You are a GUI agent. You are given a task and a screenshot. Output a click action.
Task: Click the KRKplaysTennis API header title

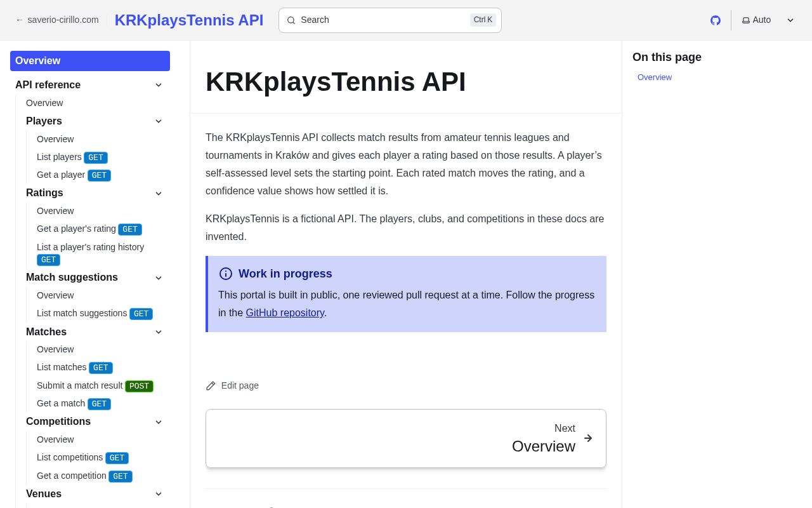tap(189, 20)
